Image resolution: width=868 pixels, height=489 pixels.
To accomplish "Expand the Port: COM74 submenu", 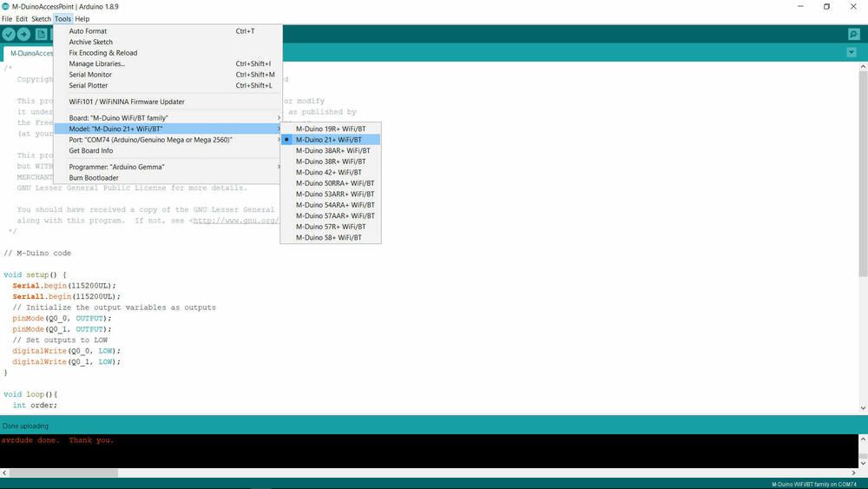I will 168,140.
